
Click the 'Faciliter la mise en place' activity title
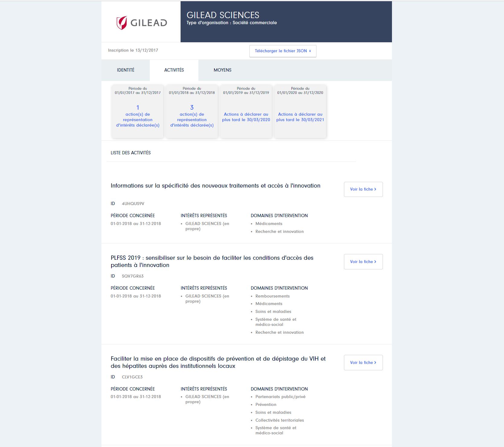[218, 362]
